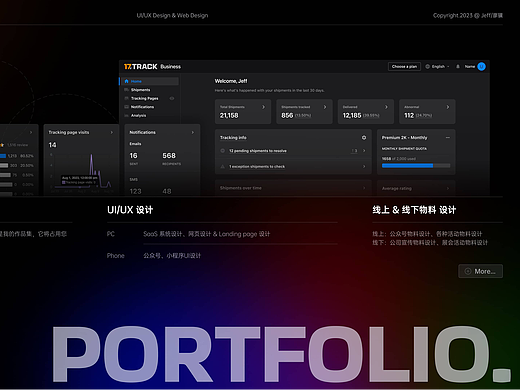Click the Emails sent count 16
Viewport: 520px width, 390px height.
click(133, 156)
